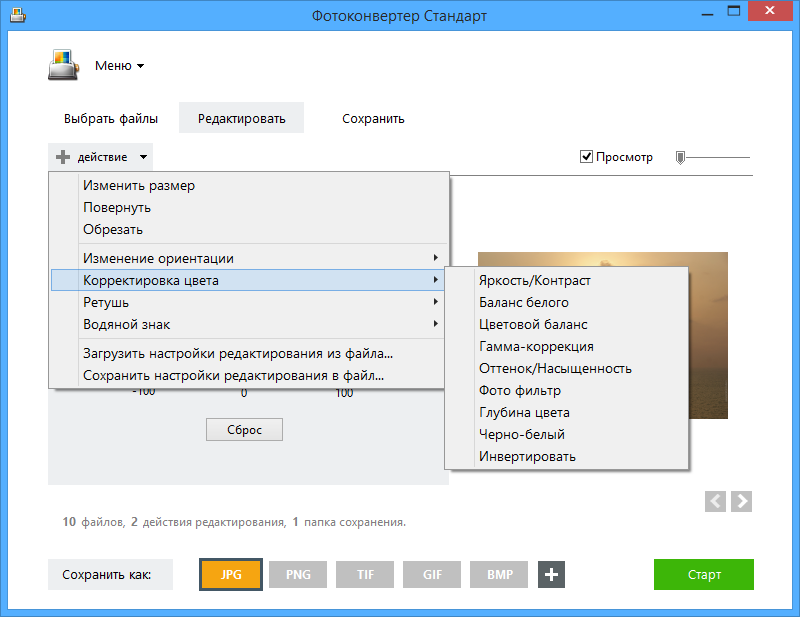Choose Повернуть action
The height and width of the screenshot is (617, 800).
pyautogui.click(x=248, y=207)
